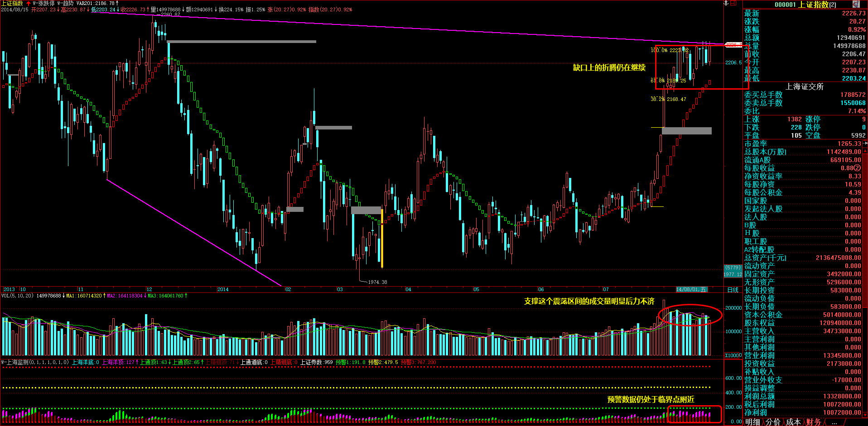This screenshot has height=426, width=868.
Task: Click the small arrow icon right of 市盈率 row
Action: (865, 144)
